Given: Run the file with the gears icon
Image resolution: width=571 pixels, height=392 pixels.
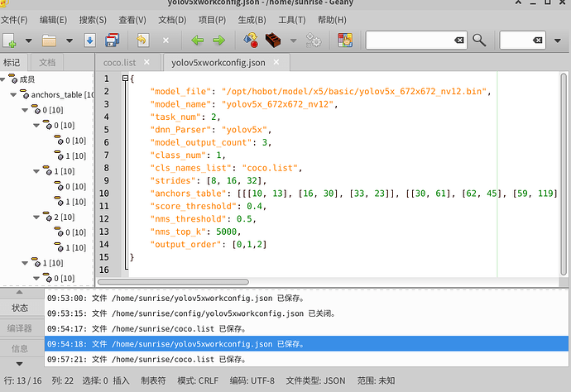Looking at the screenshot, I should tap(314, 40).
